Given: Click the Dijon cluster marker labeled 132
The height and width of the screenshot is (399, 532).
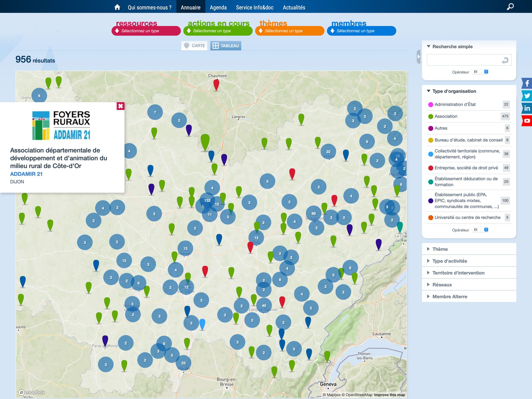Looking at the screenshot, I should [x=207, y=200].
